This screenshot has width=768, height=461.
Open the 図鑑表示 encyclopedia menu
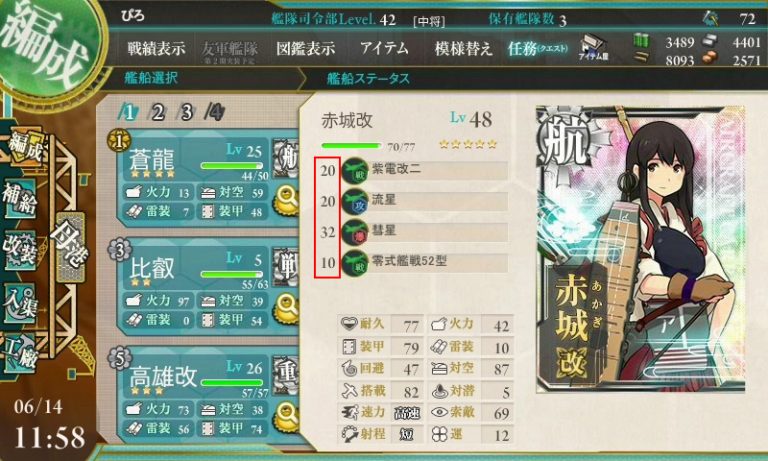306,49
